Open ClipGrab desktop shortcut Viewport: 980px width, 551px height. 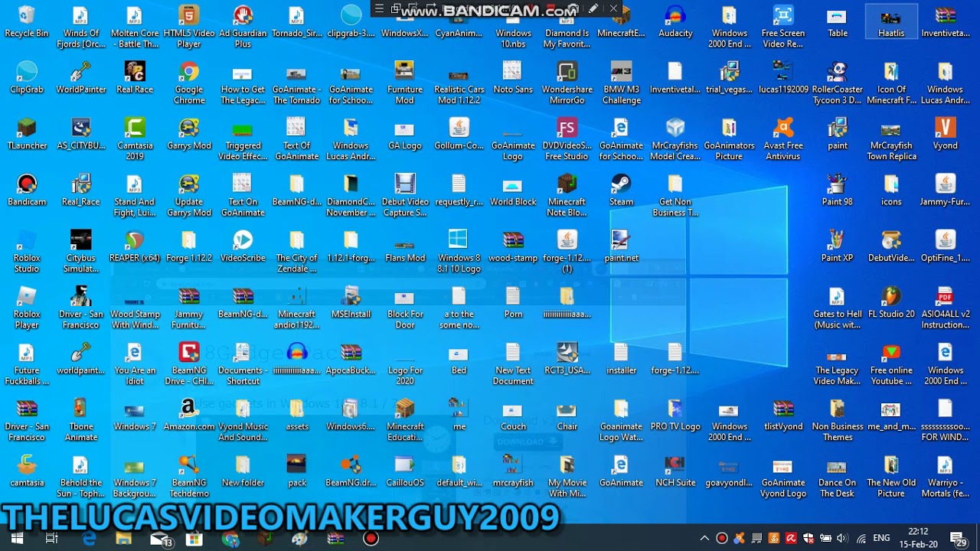pos(27,78)
